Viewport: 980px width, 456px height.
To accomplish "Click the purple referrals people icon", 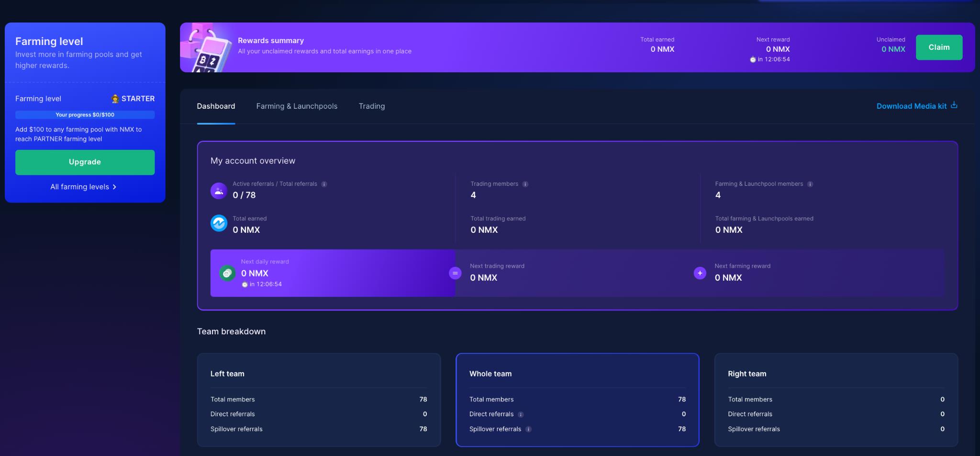I will [219, 191].
